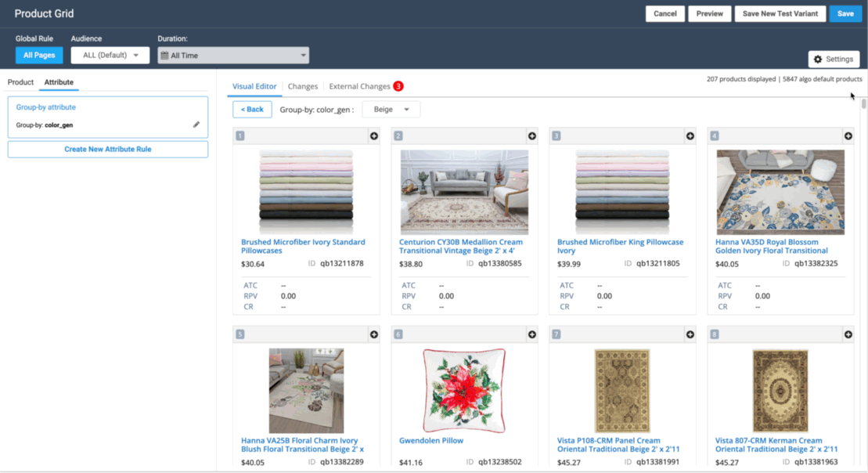Image resolution: width=868 pixels, height=473 pixels.
Task: Open the Group-by attribute rule link
Action: pos(46,107)
